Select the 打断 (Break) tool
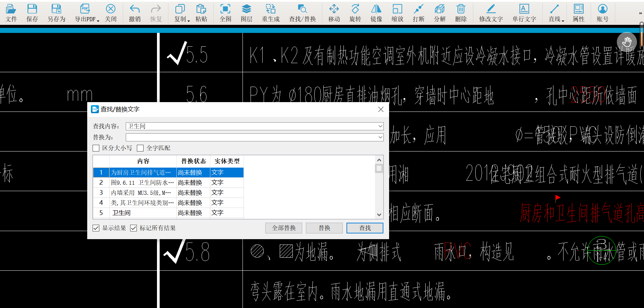This screenshot has width=644, height=308. 419,13
